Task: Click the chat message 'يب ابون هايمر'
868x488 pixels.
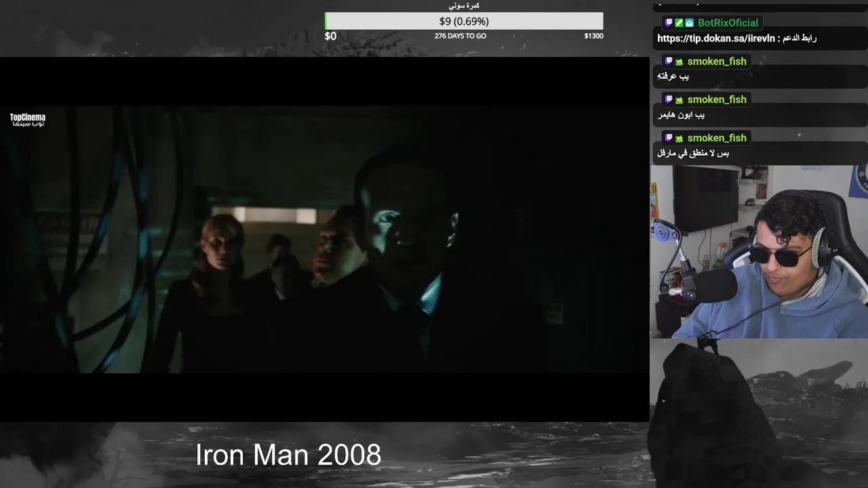Action: (681, 115)
